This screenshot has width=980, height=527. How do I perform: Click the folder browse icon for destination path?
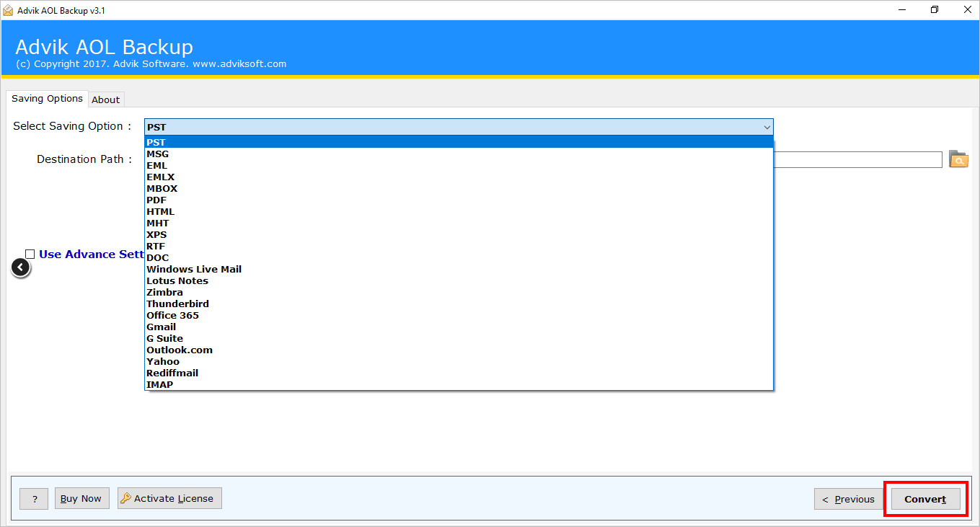tap(958, 159)
